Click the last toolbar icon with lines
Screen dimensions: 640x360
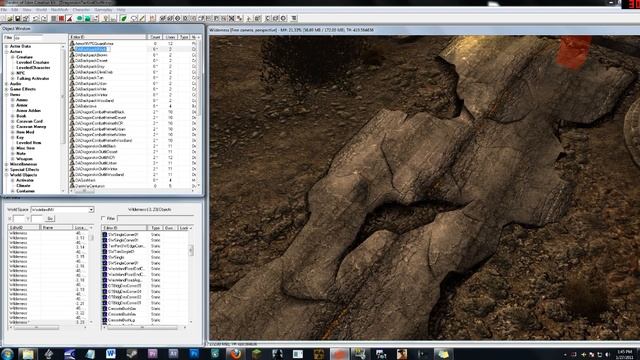pos(293,18)
